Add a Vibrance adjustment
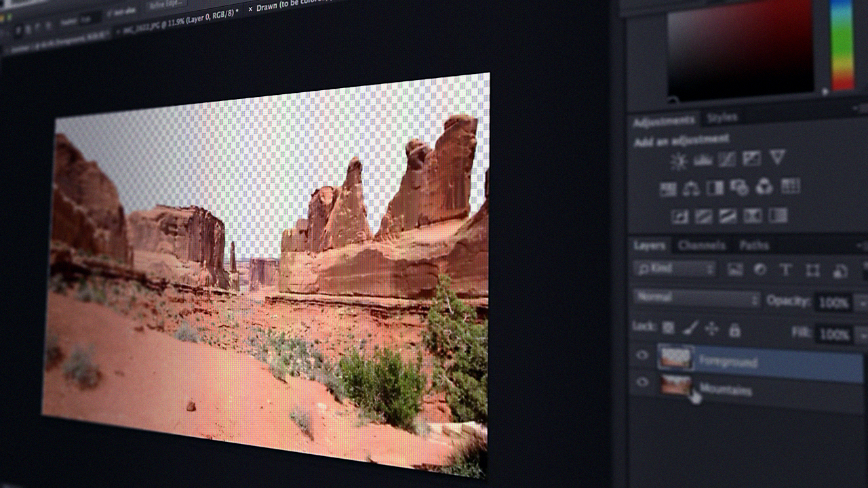The width and height of the screenshot is (868, 488). coord(778,157)
